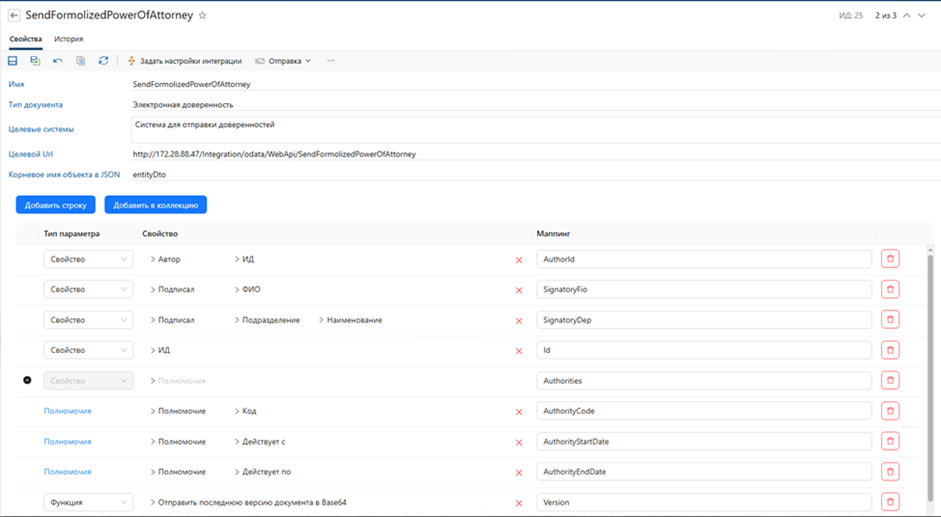Collapse the Authorities collection row toggle
This screenshot has height=517, width=941.
[x=27, y=381]
